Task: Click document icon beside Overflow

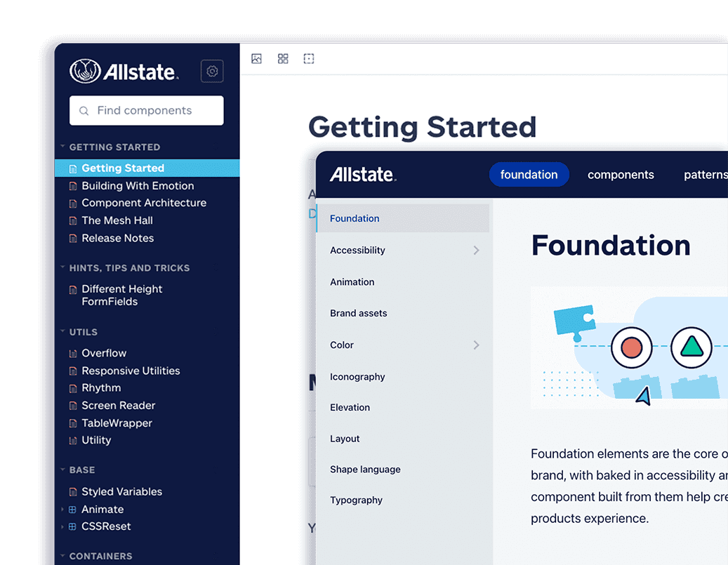Action: [73, 354]
